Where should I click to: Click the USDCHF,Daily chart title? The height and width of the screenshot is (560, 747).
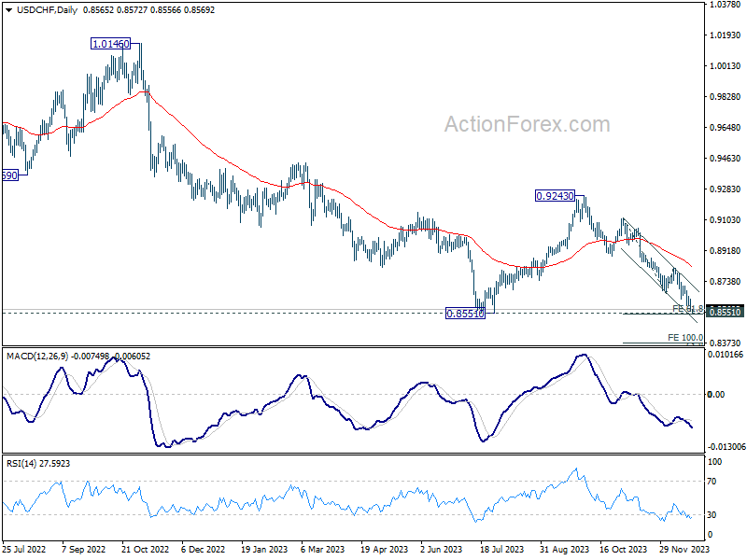tap(47, 10)
